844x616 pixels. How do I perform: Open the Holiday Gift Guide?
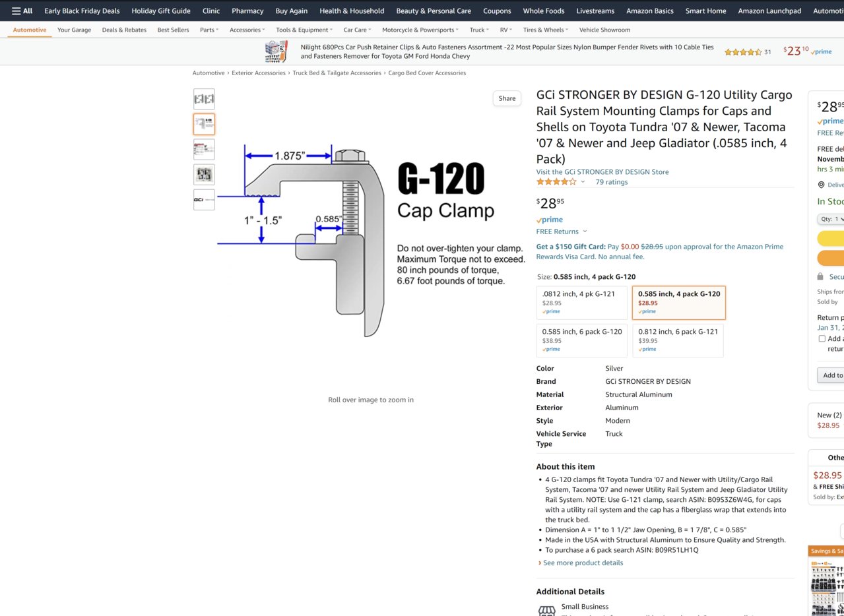[161, 11]
